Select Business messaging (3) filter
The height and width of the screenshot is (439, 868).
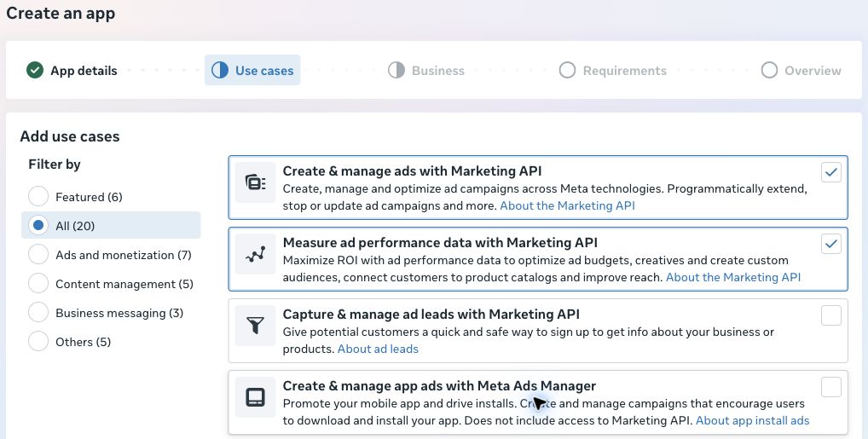tap(38, 312)
